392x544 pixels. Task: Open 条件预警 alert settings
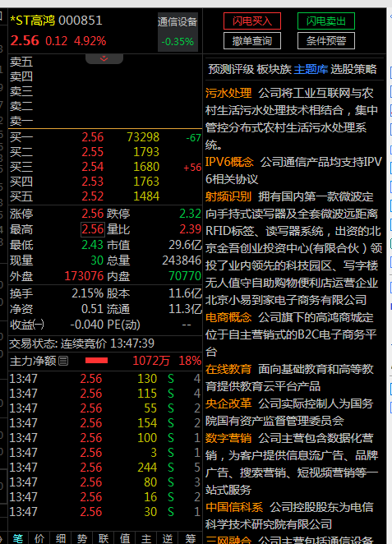pyautogui.click(x=326, y=41)
